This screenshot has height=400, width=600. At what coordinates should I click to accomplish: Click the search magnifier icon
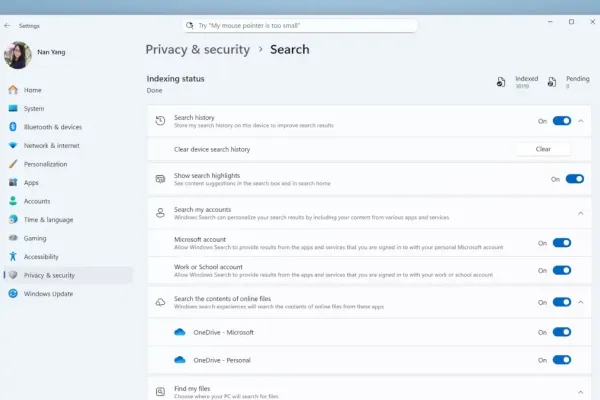click(x=190, y=25)
